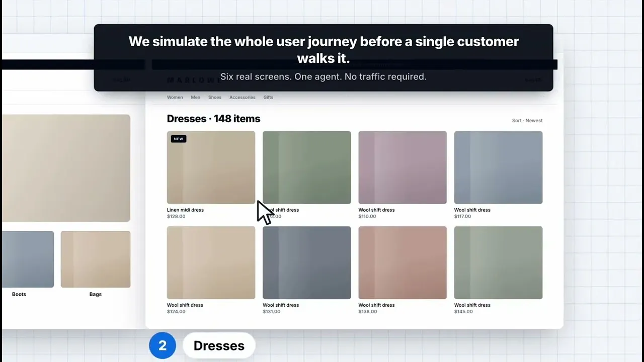Open the Men category in store navigation

pos(195,98)
